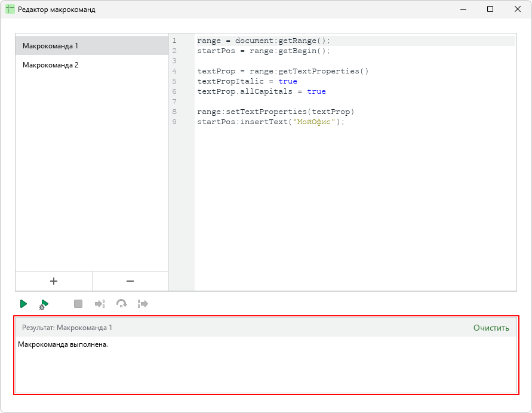The height and width of the screenshot is (413, 532).
Task: Run the macro with the green play icon
Action: point(23,304)
